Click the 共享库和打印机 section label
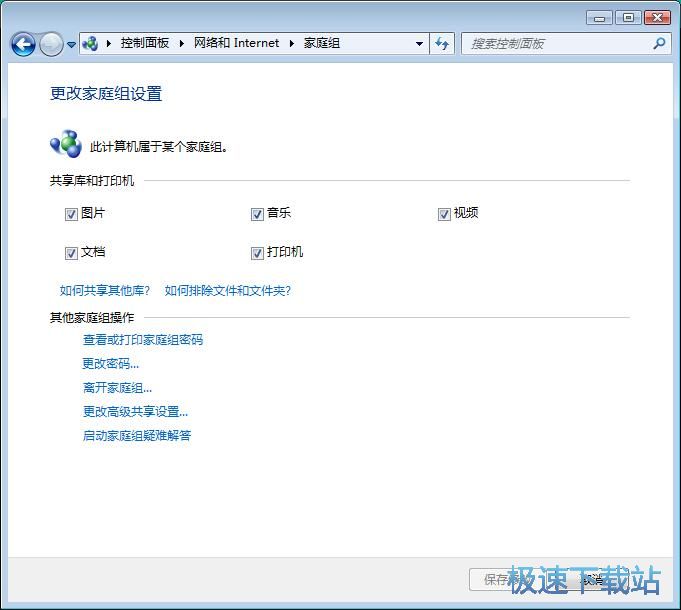 (x=92, y=181)
